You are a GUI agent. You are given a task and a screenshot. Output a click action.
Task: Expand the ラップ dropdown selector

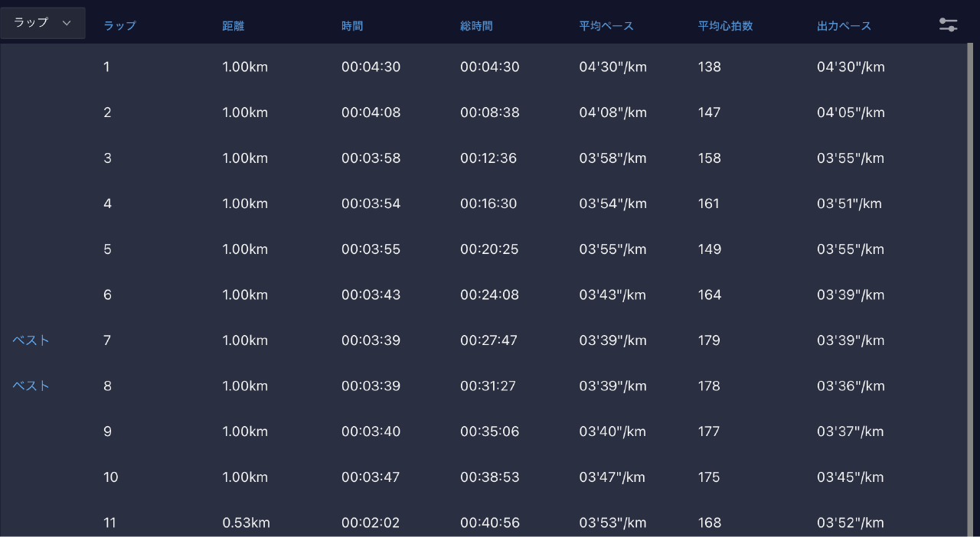(43, 23)
